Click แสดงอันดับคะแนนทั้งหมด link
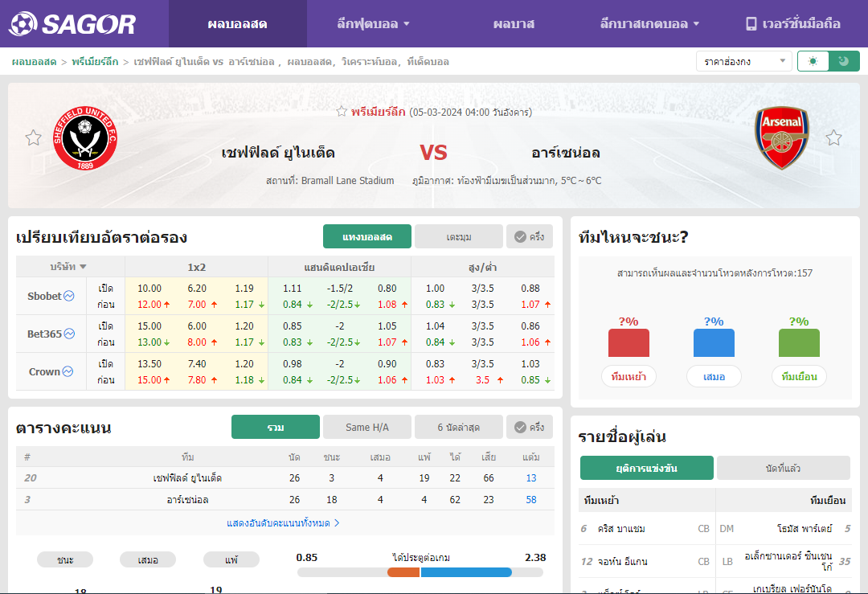Image resolution: width=868 pixels, height=594 pixels. click(283, 523)
